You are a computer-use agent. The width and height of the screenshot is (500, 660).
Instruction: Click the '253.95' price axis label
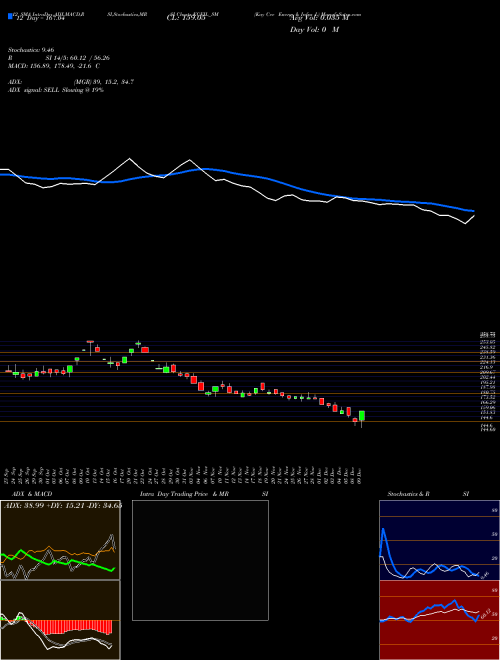coord(487,342)
